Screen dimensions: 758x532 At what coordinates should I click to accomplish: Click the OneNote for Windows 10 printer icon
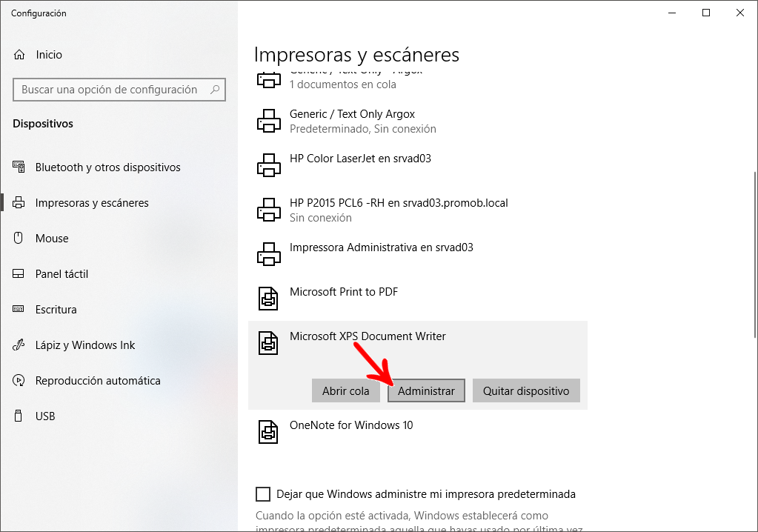268,431
